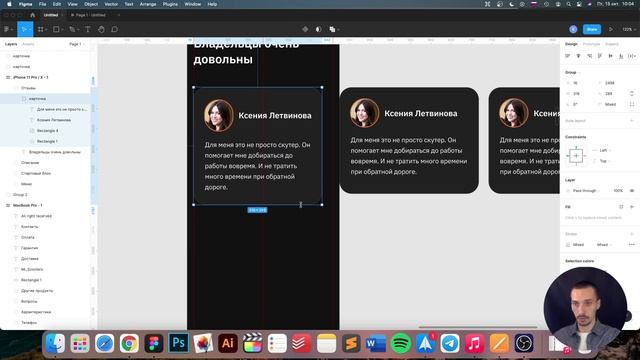Open the Plugins menu

coord(170,4)
